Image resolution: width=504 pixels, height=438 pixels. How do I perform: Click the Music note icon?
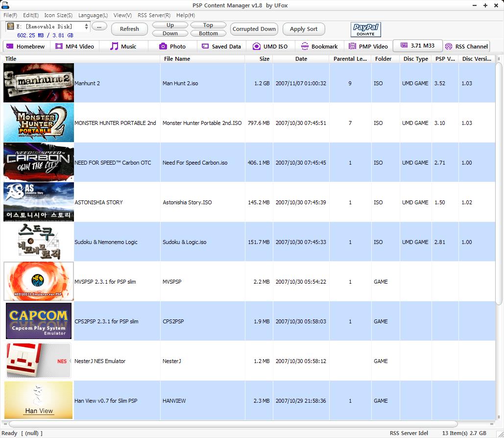click(114, 47)
